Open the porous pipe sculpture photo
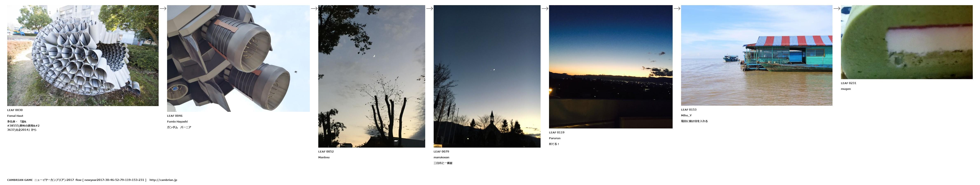The image size is (980, 185). click(83, 55)
